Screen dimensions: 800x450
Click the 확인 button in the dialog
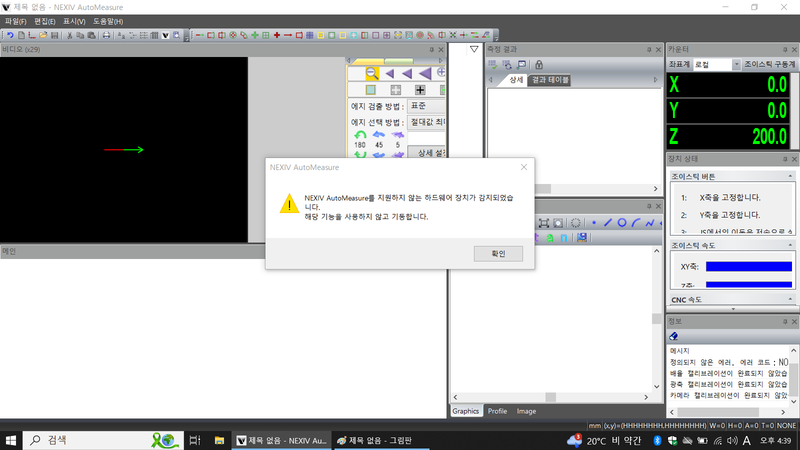498,254
